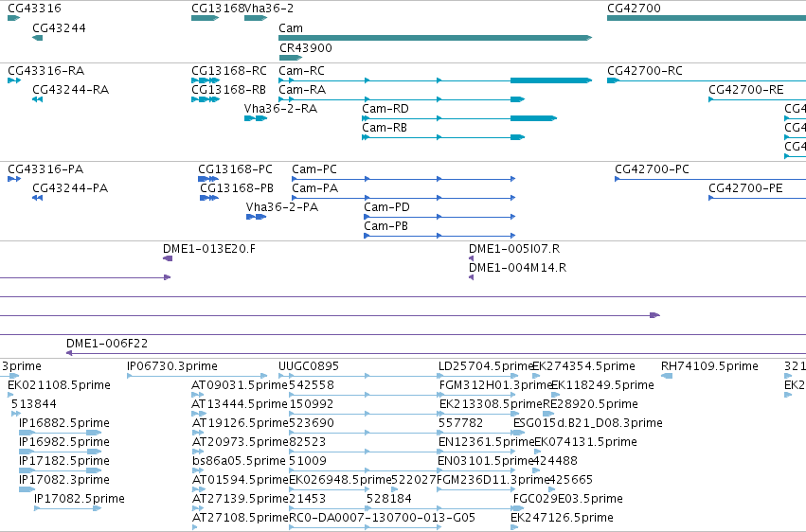Click the CG43244 gene label
Image resolution: width=806 pixels, height=532 pixels.
59,28
